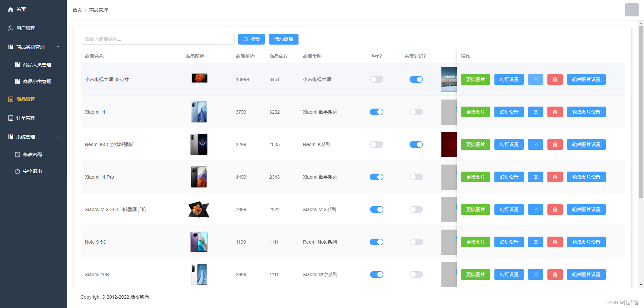Image resolution: width=644 pixels, height=308 pixels.
Task: Select 安全退出 to log out
Action: (x=34, y=171)
